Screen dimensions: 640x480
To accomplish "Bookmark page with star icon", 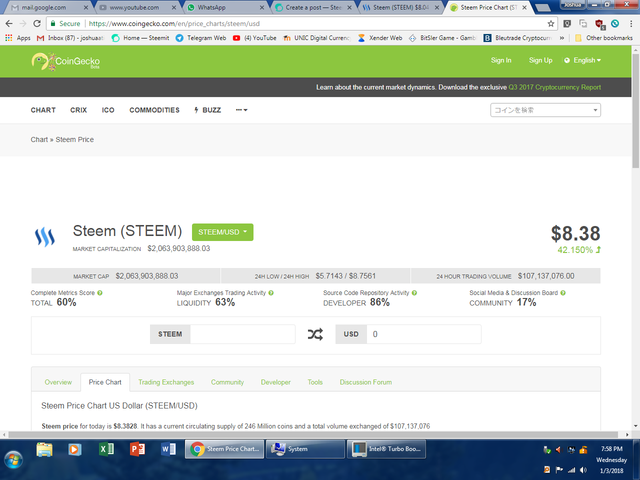I will click(x=551, y=24).
